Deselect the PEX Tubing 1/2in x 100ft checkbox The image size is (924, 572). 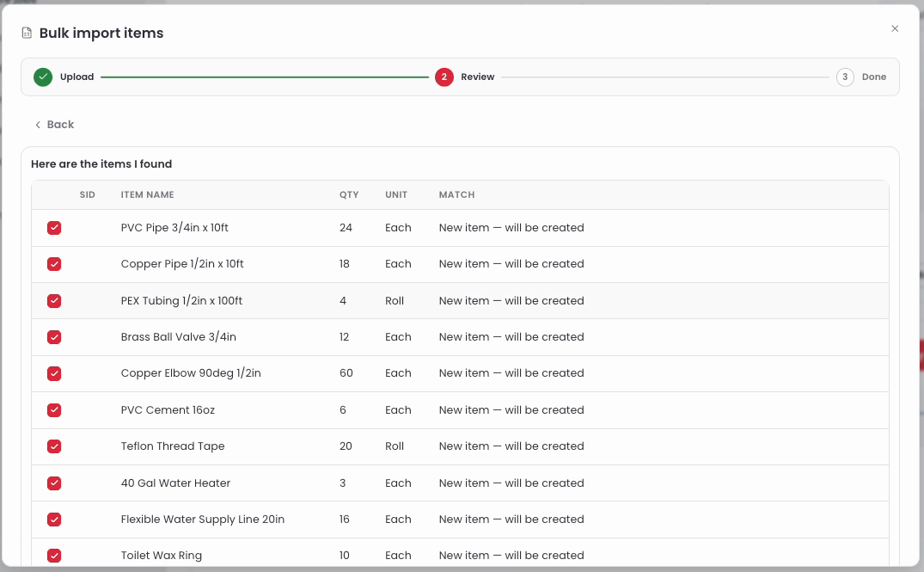pos(54,301)
